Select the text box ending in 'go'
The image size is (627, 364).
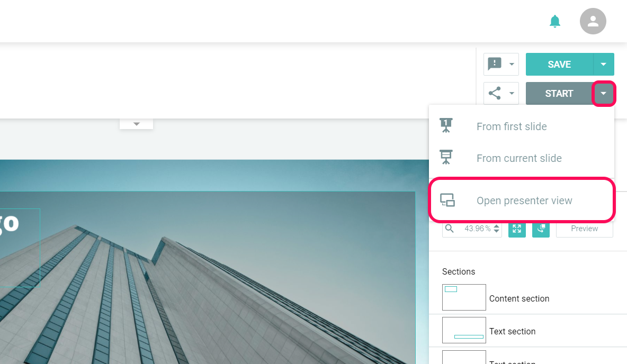click(x=20, y=247)
